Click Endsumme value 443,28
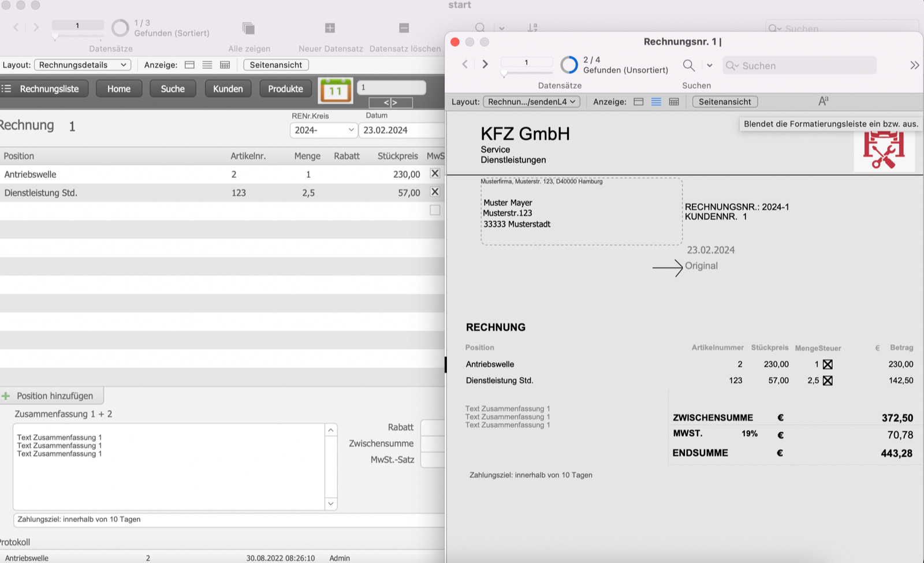Screen dimensions: 924x563 896,453
